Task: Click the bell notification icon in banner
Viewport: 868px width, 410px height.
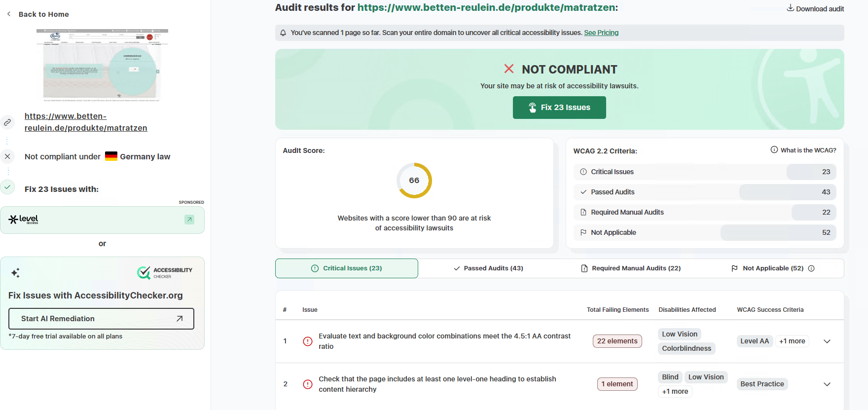Action: (283, 33)
